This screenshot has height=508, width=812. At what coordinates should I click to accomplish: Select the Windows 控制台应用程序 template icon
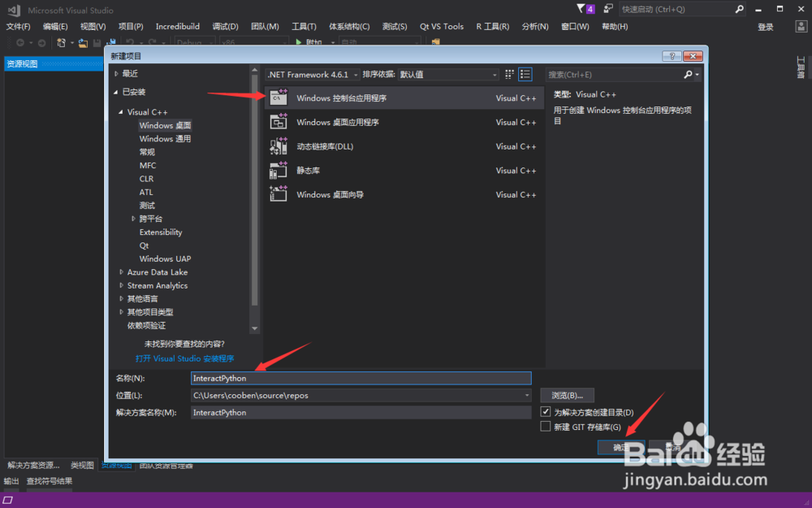279,98
